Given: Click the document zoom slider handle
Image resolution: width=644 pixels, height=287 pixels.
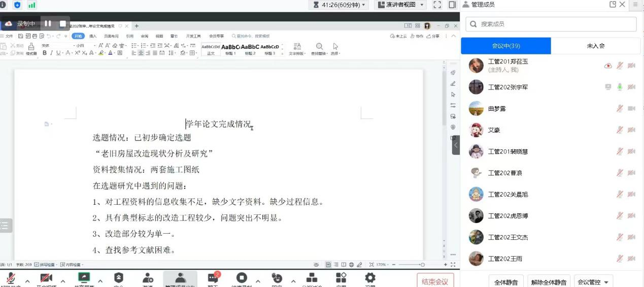Looking at the screenshot, I should tap(422, 265).
